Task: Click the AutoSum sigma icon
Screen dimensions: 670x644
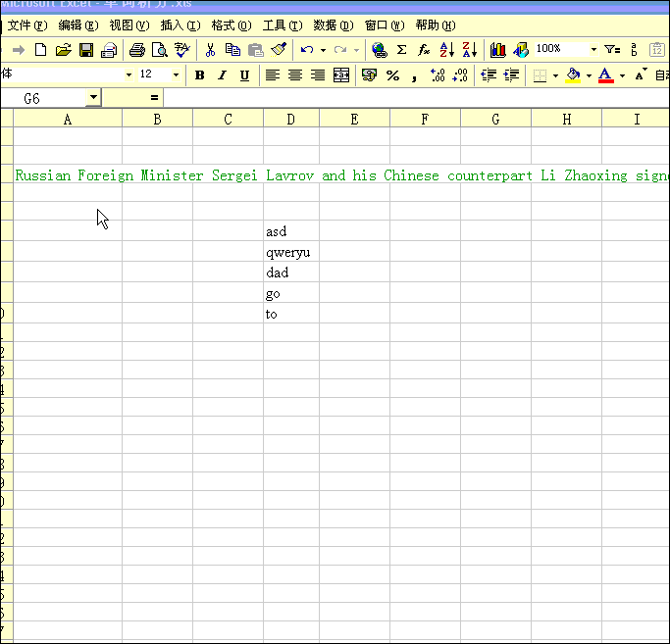Action: [401, 50]
